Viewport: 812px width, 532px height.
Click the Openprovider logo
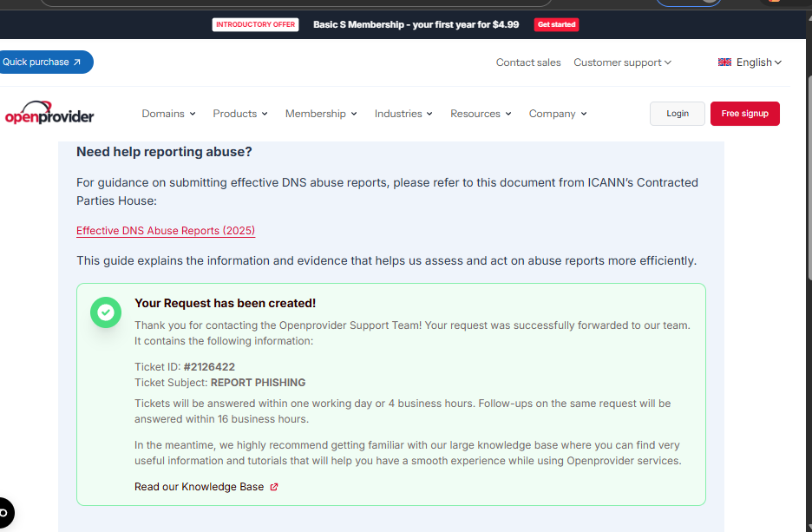pos(49,113)
